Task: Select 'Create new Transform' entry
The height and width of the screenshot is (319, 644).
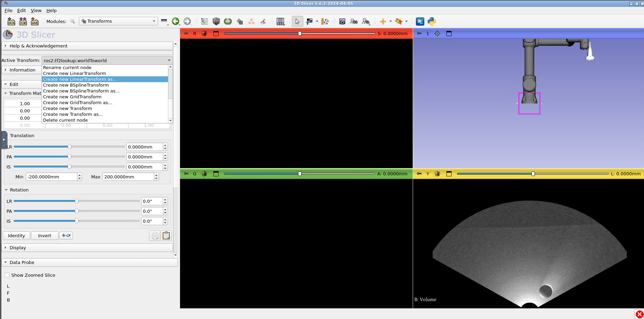Action: coord(105,108)
